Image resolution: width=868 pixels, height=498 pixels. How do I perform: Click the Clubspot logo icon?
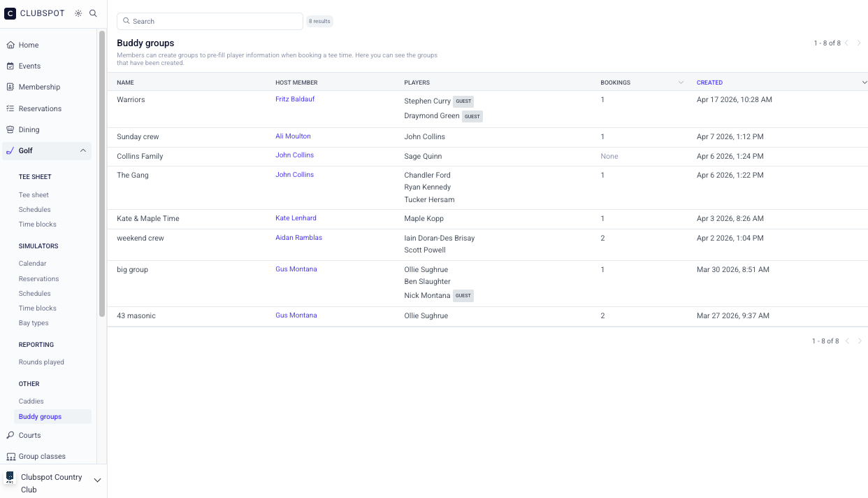pyautogui.click(x=10, y=13)
